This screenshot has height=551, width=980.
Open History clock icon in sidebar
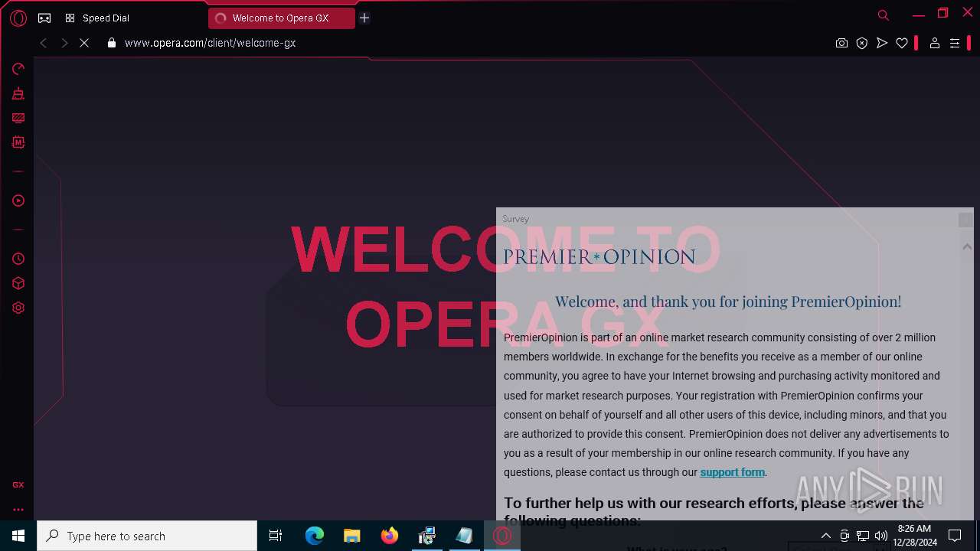point(18,259)
